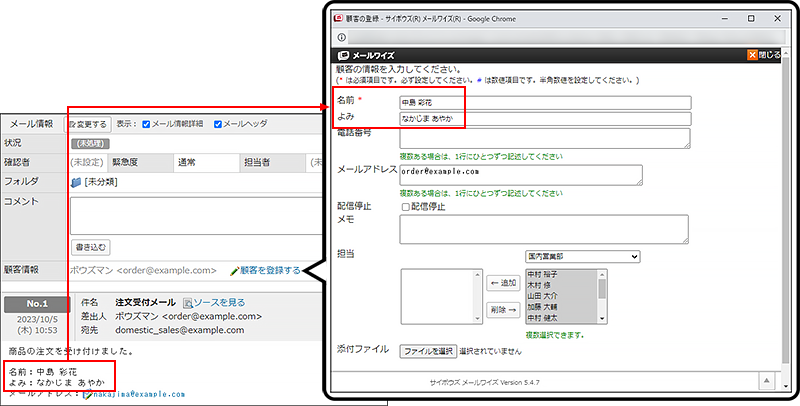Minimize the Chrome popup window

coord(725,18)
